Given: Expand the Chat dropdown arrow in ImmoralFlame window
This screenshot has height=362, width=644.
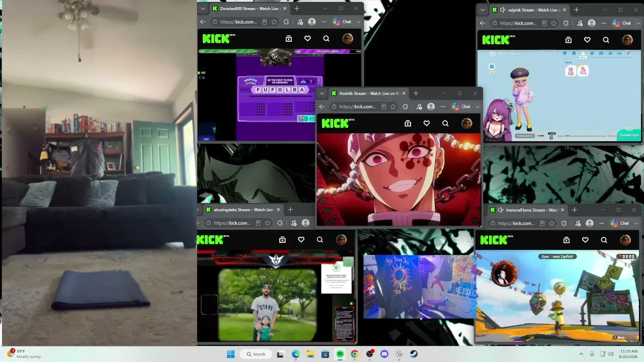Looking at the screenshot, I should 636,223.
